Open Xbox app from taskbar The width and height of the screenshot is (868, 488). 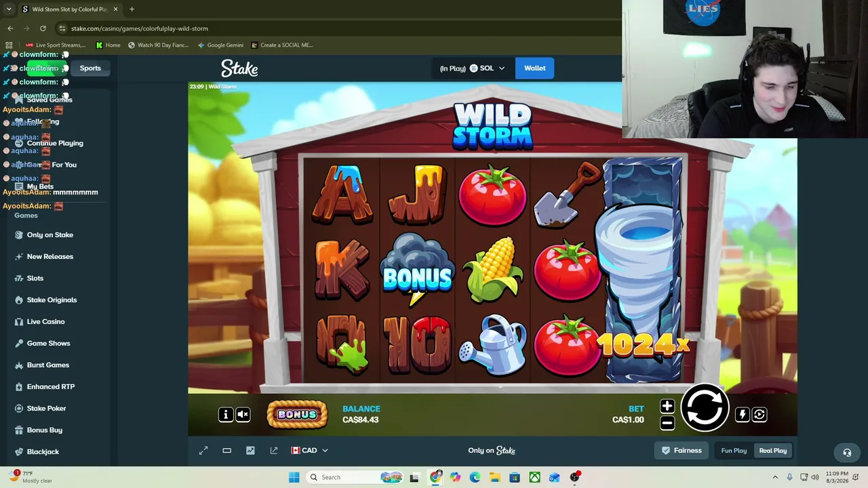tap(535, 477)
